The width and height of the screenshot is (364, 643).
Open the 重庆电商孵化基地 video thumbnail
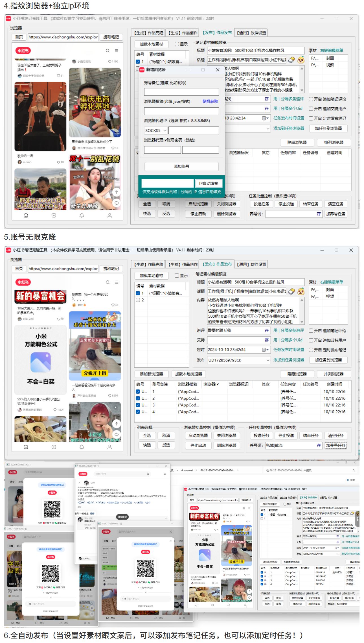coord(95,103)
